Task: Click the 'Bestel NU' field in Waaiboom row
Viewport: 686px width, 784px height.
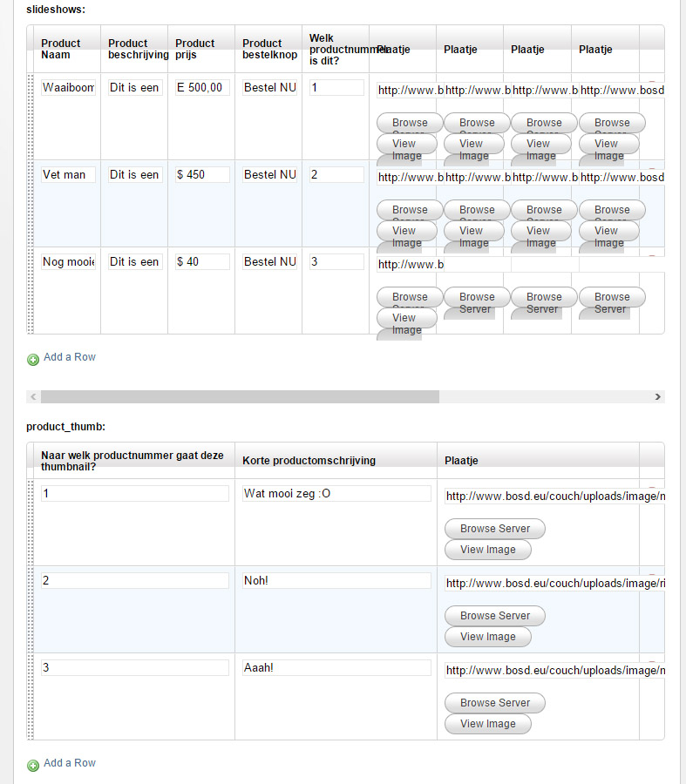Action: (x=269, y=87)
